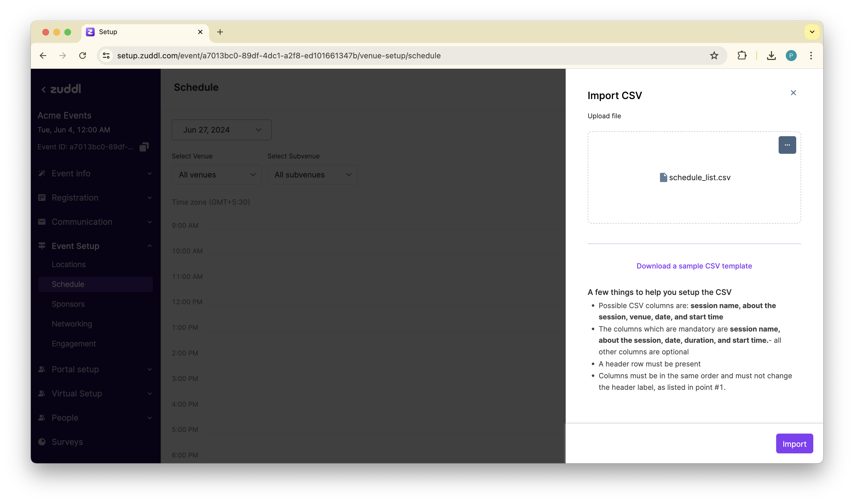Expand the Registration sidebar section

(95, 198)
